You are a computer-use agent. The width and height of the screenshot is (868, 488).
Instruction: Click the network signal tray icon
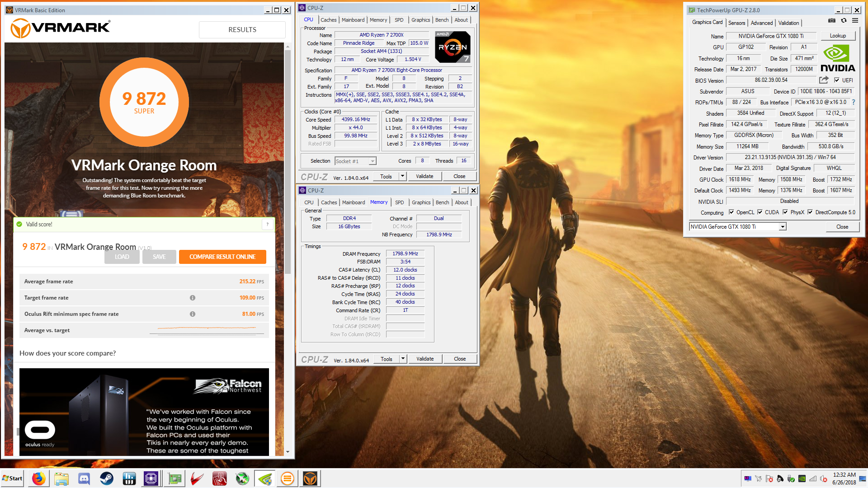[x=813, y=479]
